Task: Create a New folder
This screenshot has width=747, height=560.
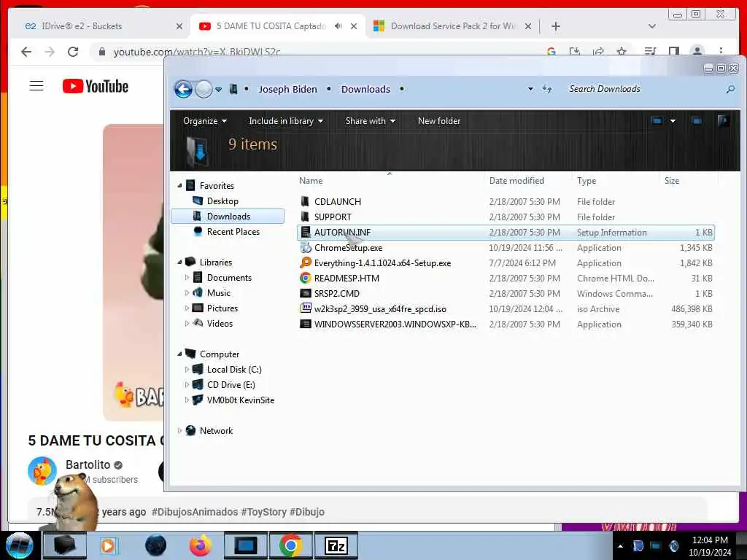Action: (438, 121)
